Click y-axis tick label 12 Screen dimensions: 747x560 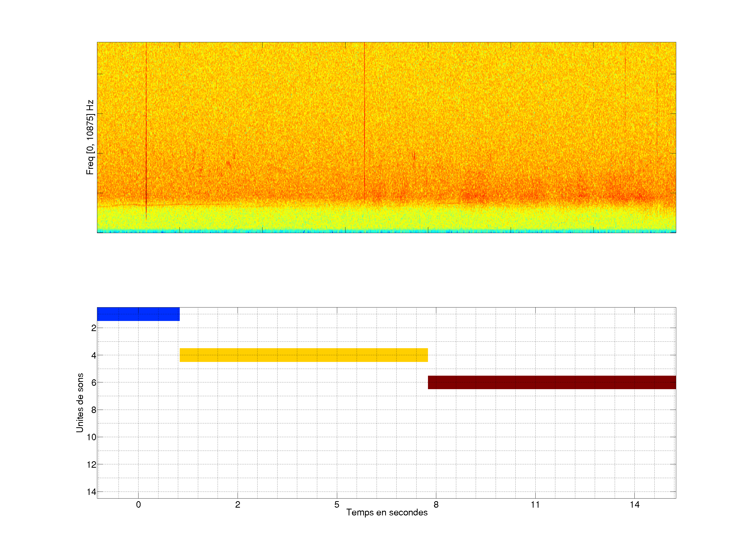tap(92, 465)
